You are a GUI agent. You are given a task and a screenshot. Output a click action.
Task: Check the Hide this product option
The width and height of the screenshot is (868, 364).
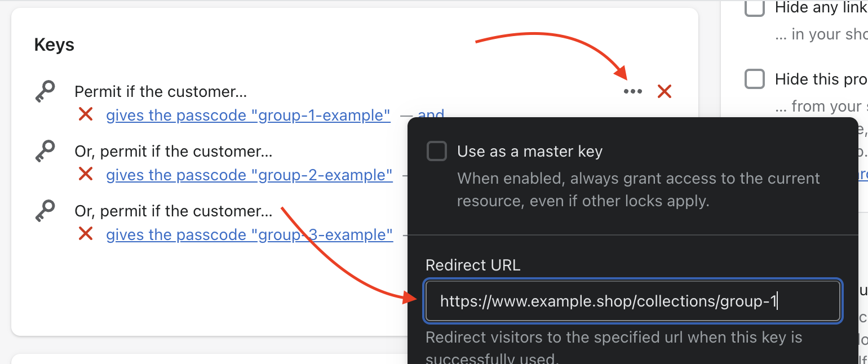(755, 79)
